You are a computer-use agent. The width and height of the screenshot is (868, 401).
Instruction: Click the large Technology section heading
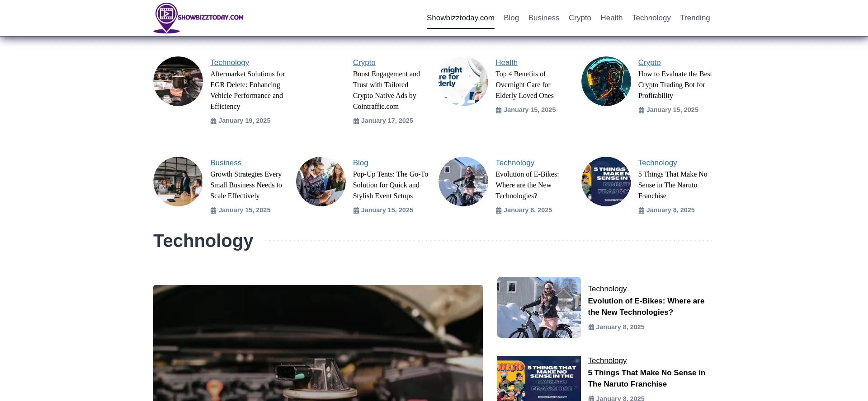[203, 241]
